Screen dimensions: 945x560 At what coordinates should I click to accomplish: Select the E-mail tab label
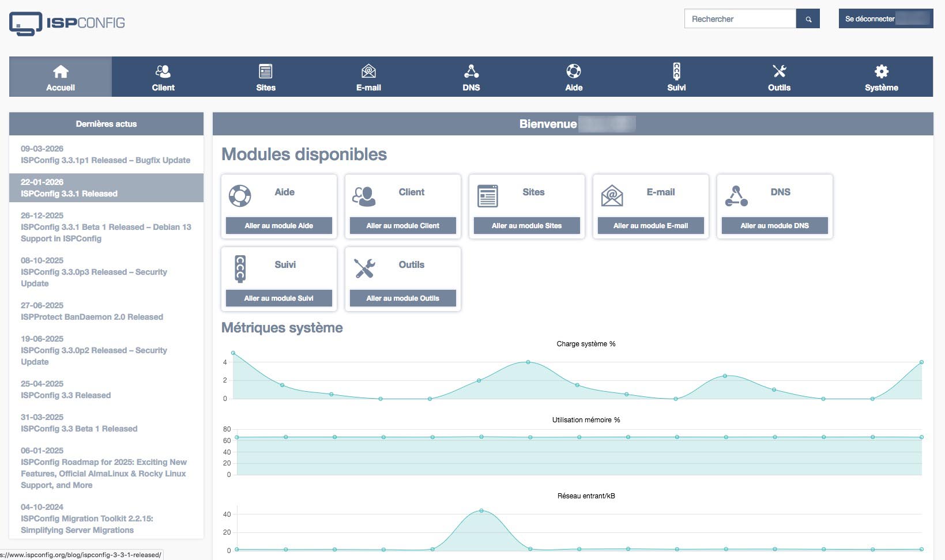pos(368,88)
